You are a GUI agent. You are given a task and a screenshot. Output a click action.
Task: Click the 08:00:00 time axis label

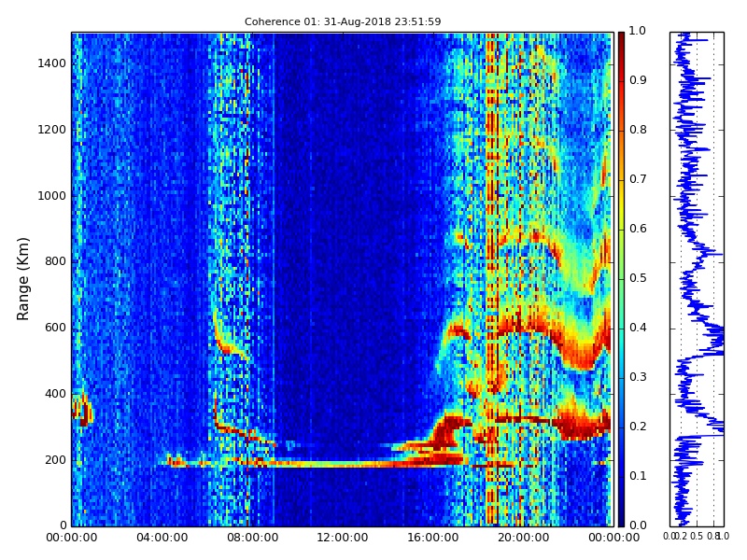(x=252, y=538)
